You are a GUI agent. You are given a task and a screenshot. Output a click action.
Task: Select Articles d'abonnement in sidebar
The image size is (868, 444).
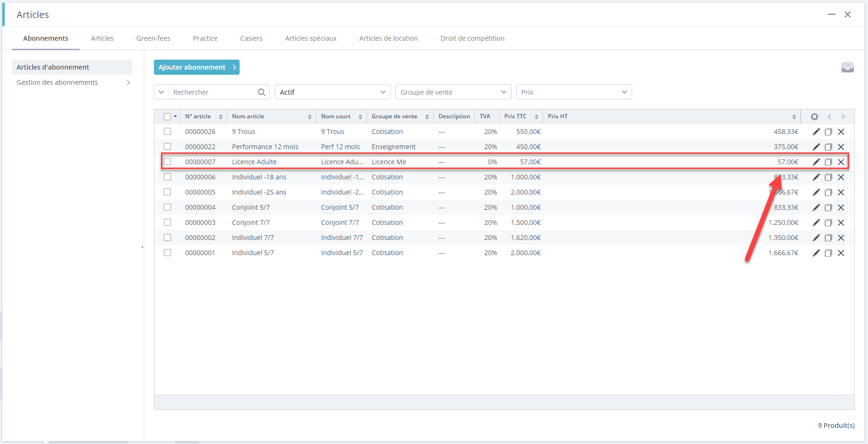72,67
